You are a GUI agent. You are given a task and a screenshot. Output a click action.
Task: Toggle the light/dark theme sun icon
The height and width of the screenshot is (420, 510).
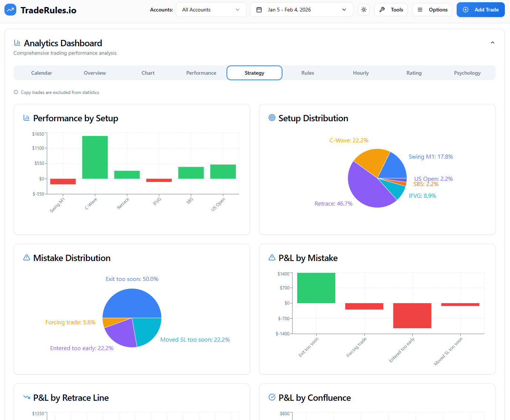[x=364, y=10]
